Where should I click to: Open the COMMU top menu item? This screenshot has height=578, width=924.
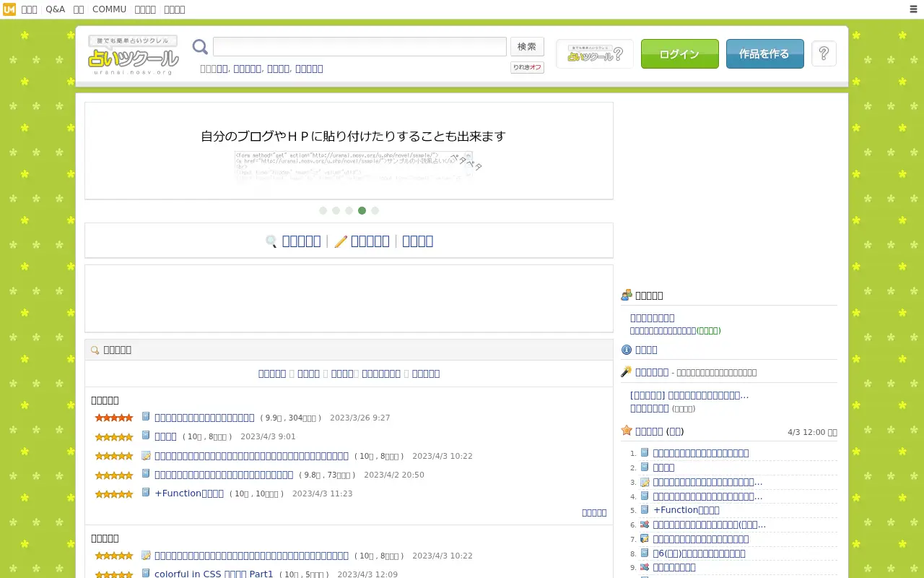(x=109, y=9)
